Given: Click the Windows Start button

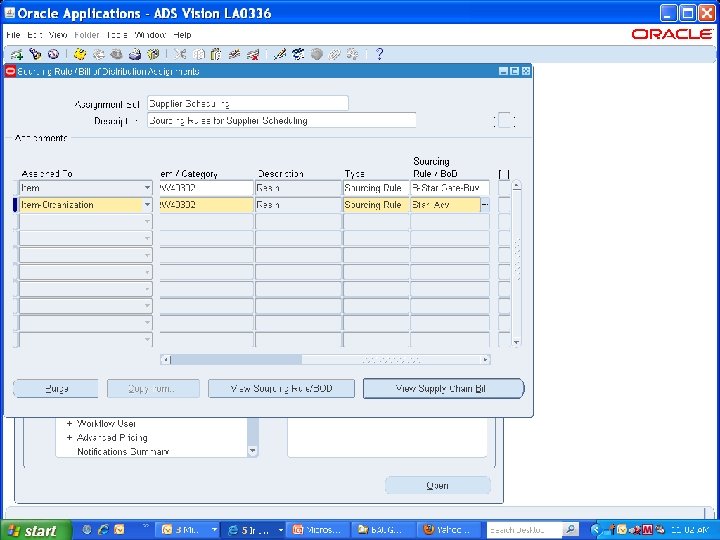Looking at the screenshot, I should click(35, 530).
